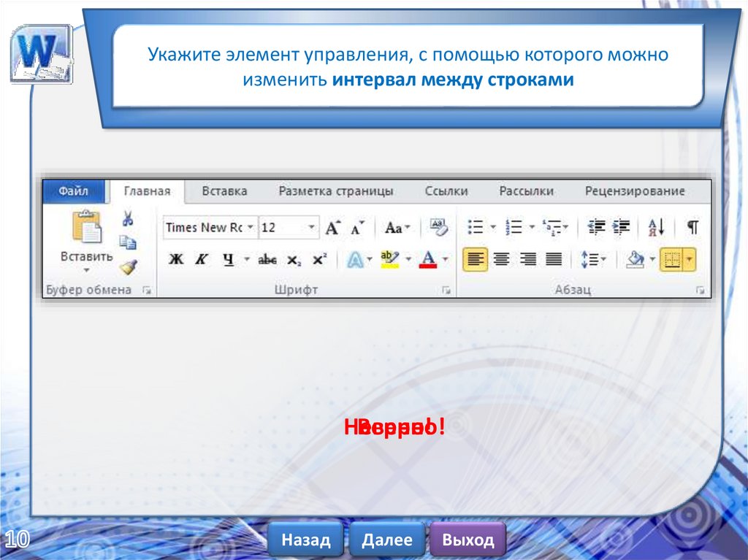
Task: Open the Абзац dialog launcher
Action: pos(700,291)
